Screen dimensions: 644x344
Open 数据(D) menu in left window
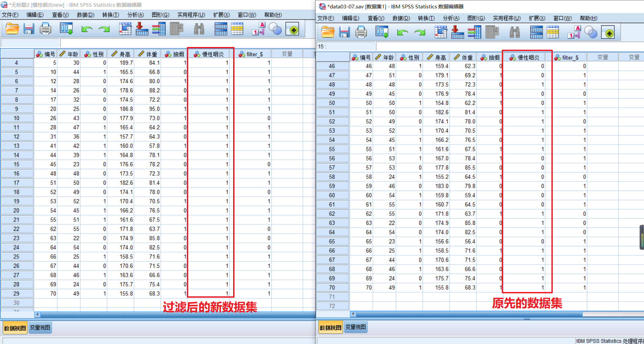point(86,15)
